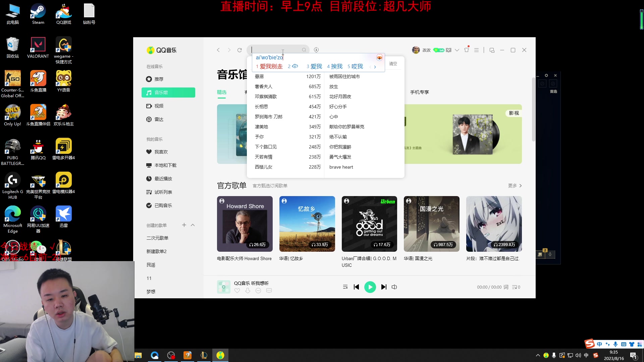Select the 手机专享 tab
Screen dimensions: 644x362
pyautogui.click(x=420, y=92)
